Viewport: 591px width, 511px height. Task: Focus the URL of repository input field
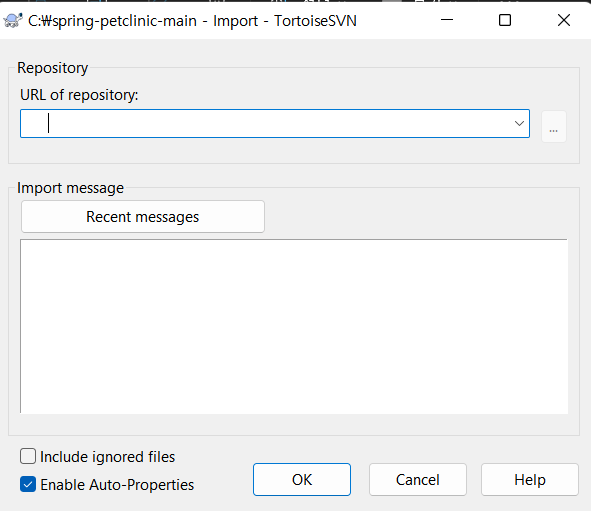coord(275,124)
